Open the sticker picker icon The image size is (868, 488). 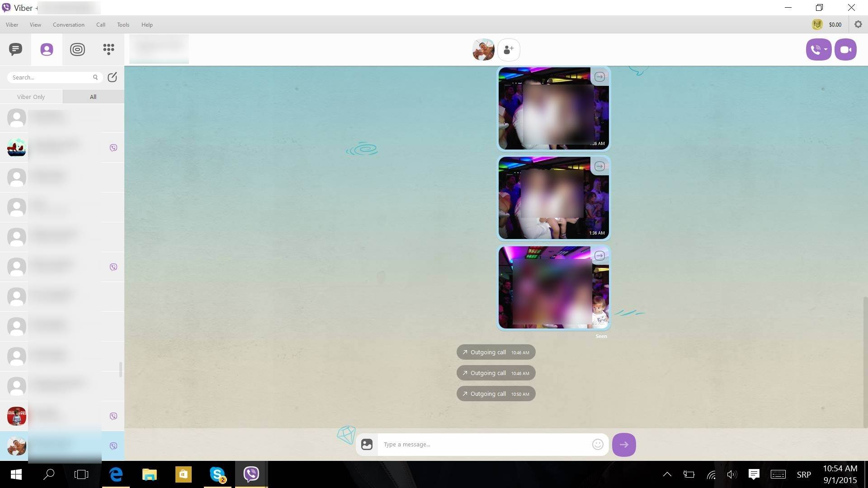click(367, 445)
